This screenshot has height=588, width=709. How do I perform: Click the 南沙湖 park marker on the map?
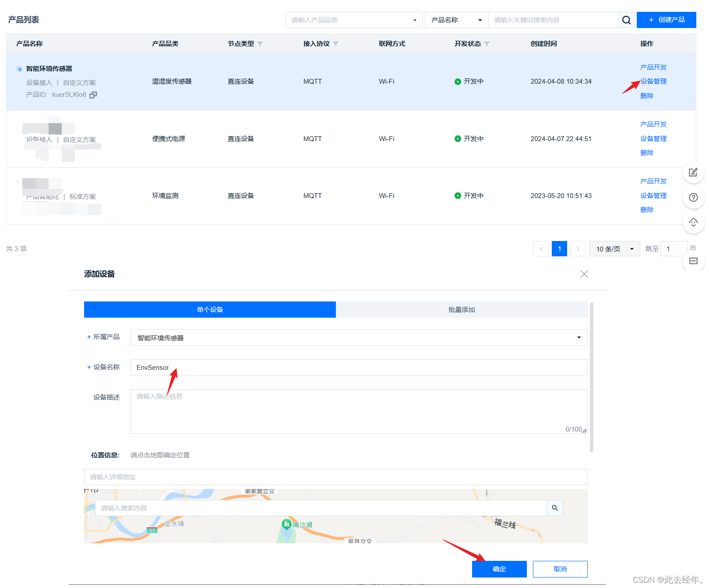click(x=286, y=524)
